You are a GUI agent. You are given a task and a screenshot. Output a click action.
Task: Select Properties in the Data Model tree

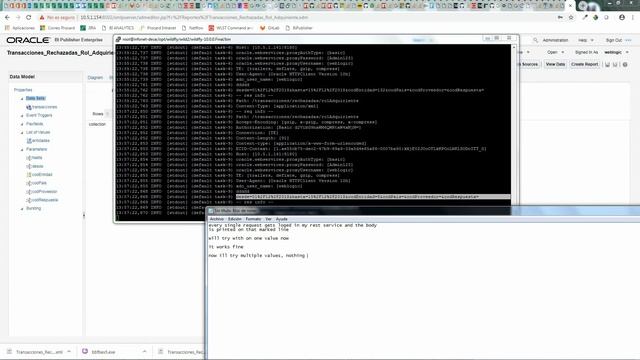(x=23, y=90)
